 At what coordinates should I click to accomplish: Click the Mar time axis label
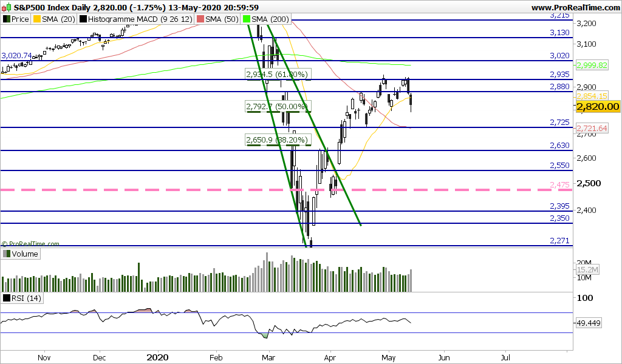tap(268, 358)
